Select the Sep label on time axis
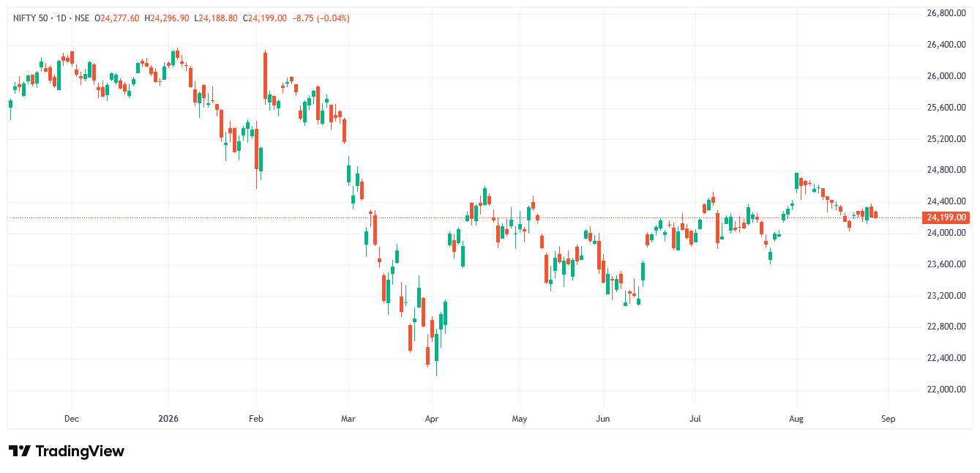 coord(889,420)
